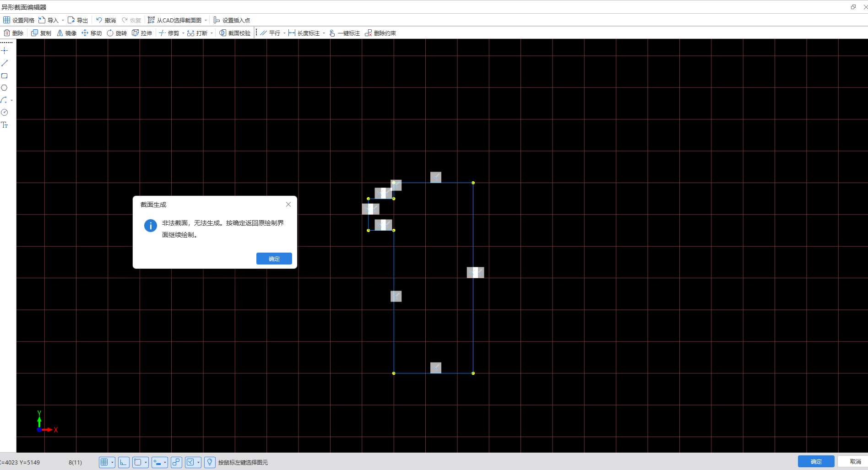Expand the 修剪 dropdown arrow

pos(183,33)
